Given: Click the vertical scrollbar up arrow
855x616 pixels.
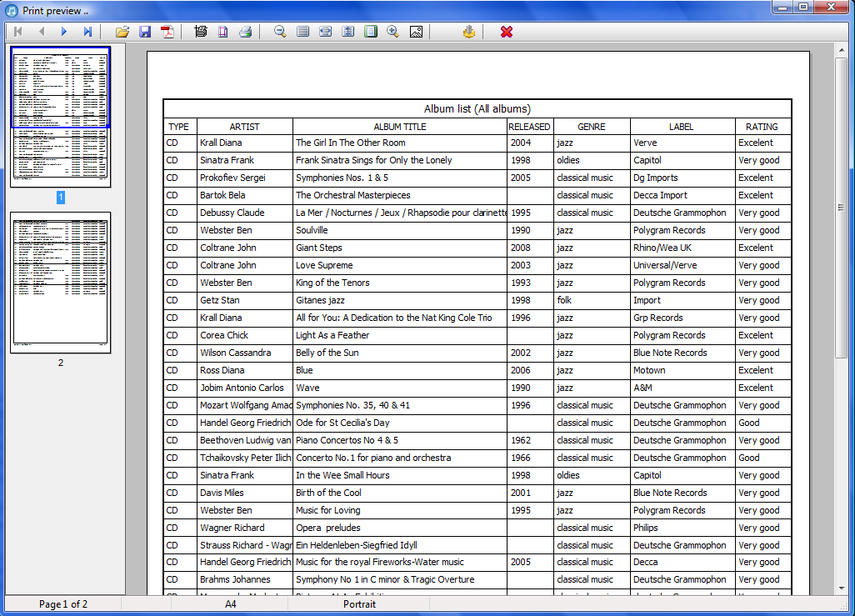Looking at the screenshot, I should (x=842, y=50).
